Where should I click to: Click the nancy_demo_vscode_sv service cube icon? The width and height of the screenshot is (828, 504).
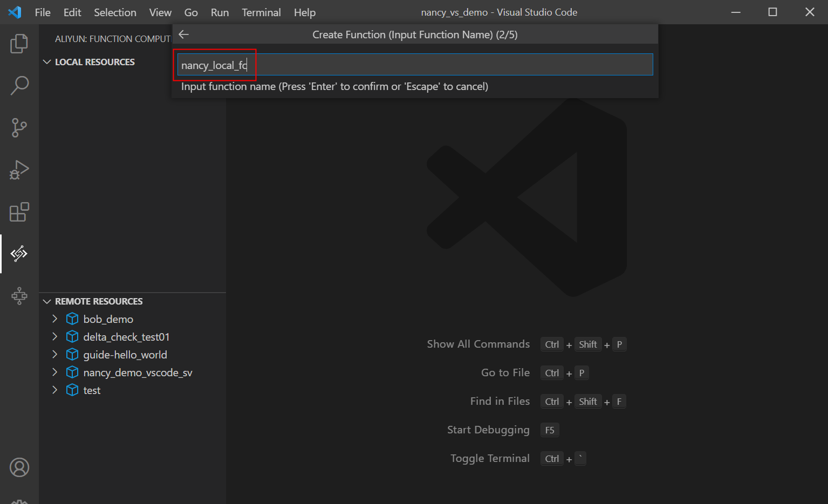tap(72, 372)
